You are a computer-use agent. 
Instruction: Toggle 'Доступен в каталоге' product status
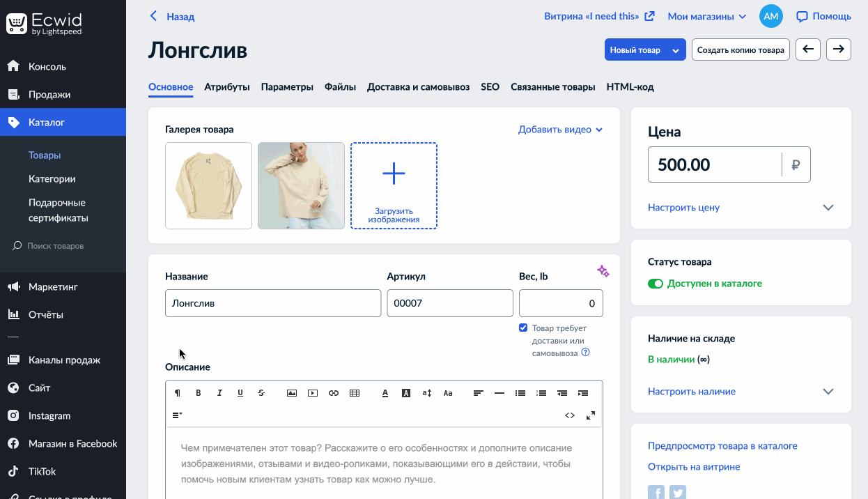tap(656, 284)
